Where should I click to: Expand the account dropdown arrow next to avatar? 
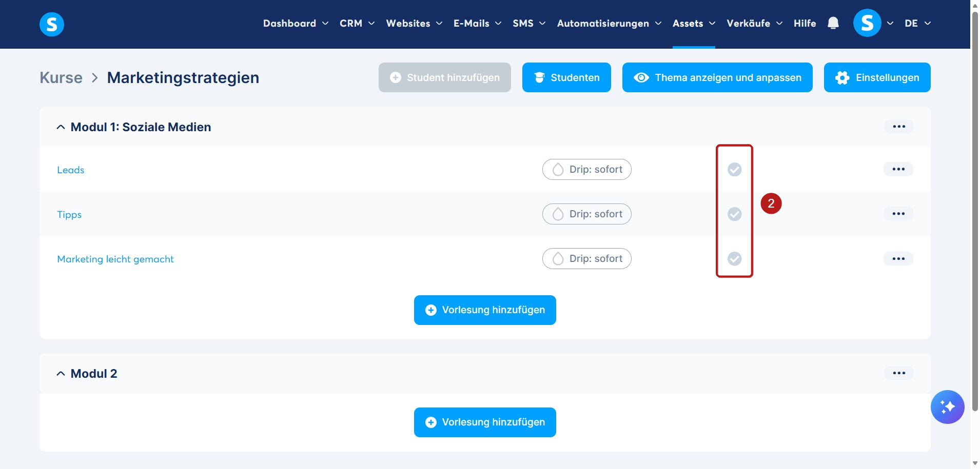(890, 23)
